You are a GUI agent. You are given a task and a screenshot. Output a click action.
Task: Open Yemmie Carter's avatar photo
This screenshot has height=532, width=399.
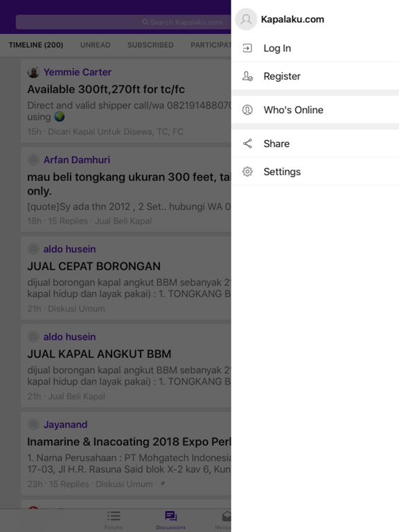click(x=33, y=72)
